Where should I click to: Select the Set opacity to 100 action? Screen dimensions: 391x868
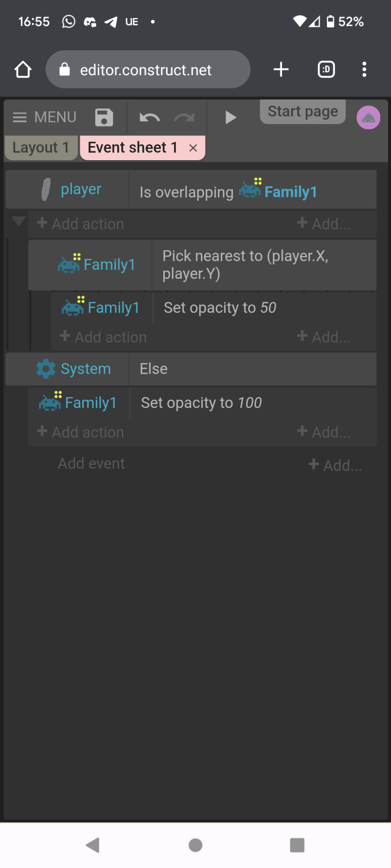pos(201,403)
